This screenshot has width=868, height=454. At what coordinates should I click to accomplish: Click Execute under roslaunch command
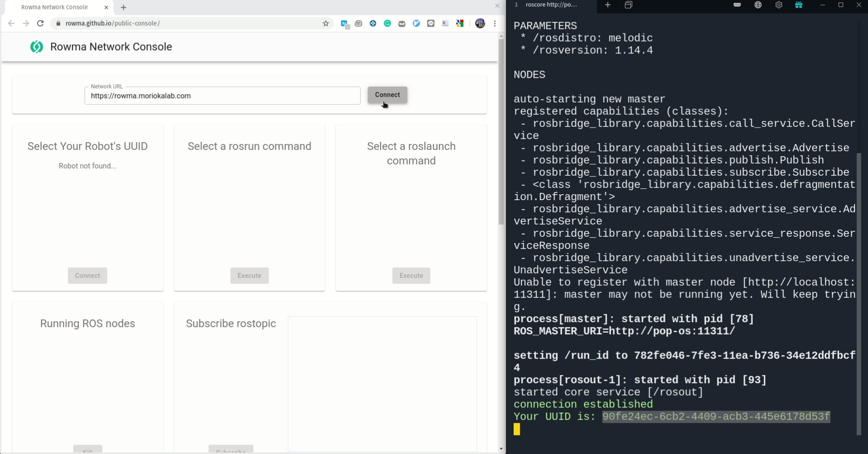(x=411, y=276)
